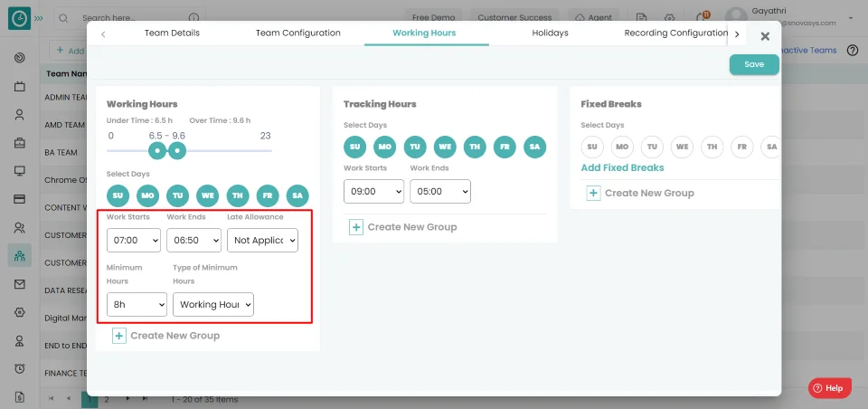Click the Add Fixed Breaks link
Screen dimensions: 868x409
[x=622, y=168]
